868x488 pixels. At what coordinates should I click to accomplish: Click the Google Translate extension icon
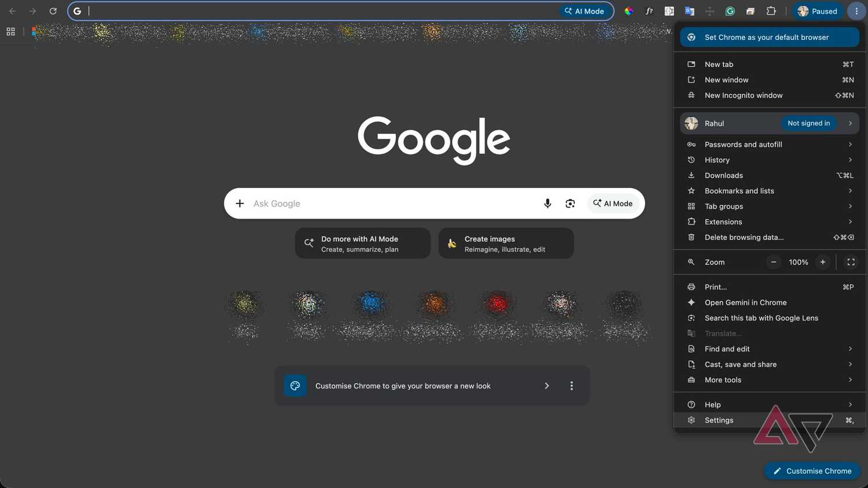(x=689, y=11)
